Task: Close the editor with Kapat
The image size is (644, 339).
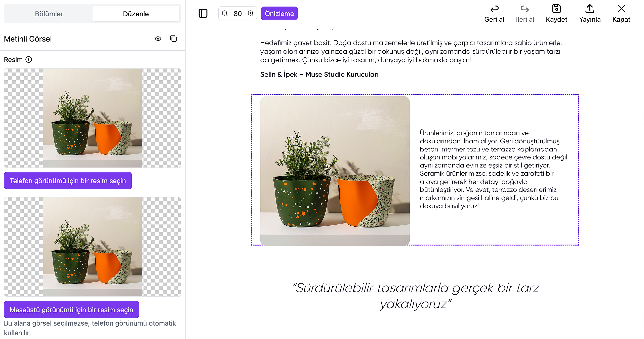Action: pos(621,9)
